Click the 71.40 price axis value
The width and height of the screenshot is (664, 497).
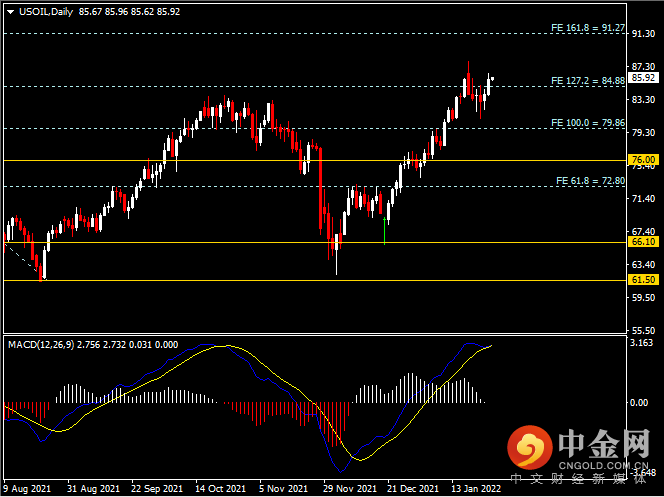643,199
